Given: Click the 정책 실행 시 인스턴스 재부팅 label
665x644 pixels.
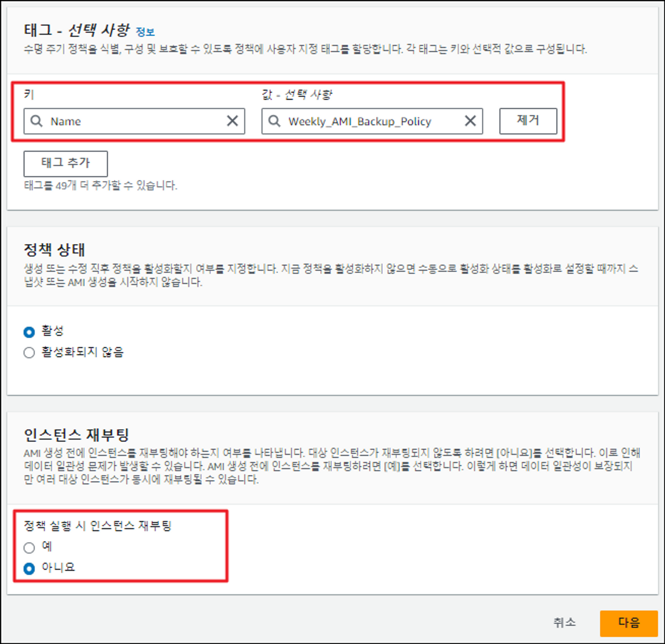Looking at the screenshot, I should point(97,526).
